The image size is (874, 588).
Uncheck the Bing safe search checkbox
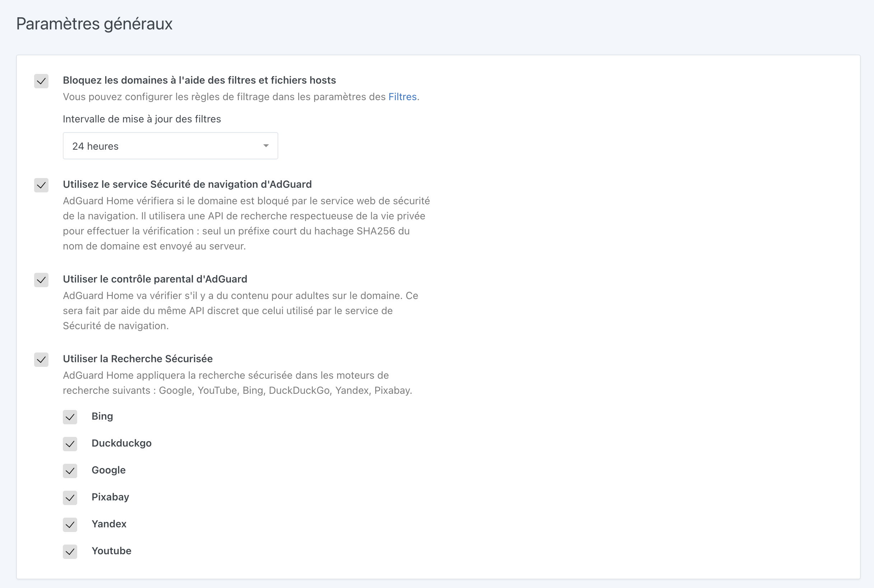click(x=70, y=417)
